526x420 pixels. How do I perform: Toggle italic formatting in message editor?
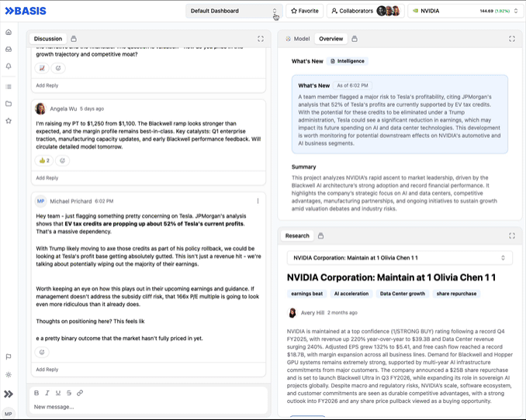(47, 393)
